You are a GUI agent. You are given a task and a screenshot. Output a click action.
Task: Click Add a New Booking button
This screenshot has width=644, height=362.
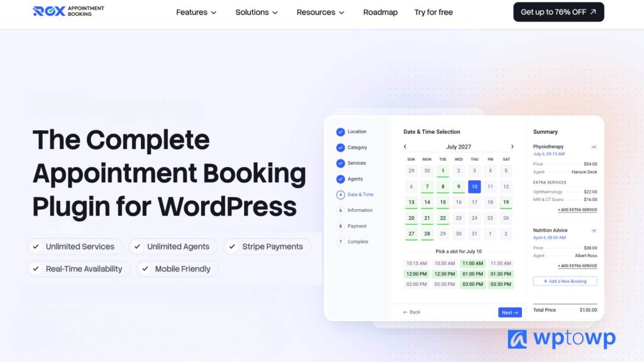[565, 281]
